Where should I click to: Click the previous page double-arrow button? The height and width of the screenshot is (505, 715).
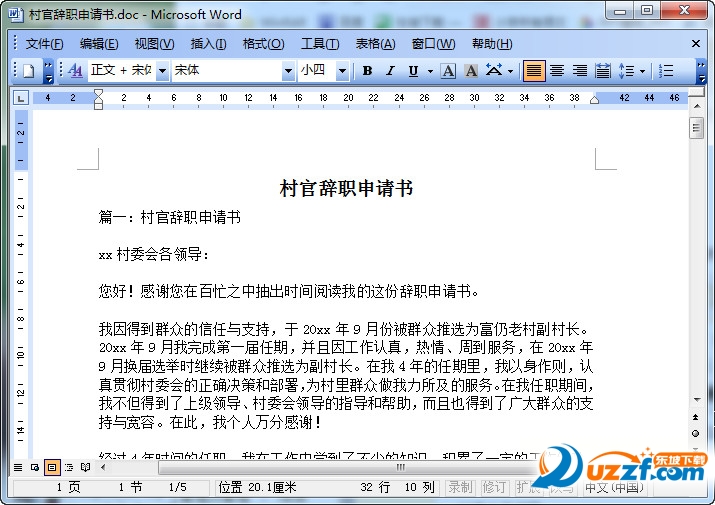[x=695, y=417]
